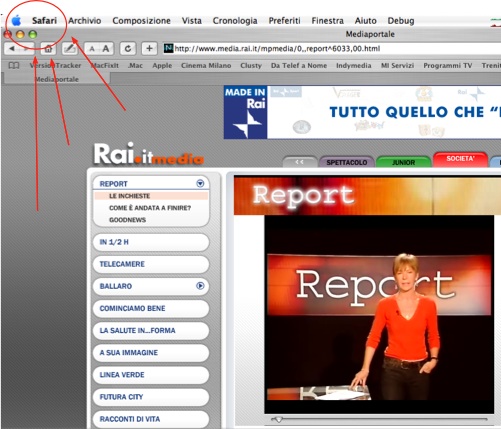
Task: Select the URL address field
Action: (x=332, y=49)
